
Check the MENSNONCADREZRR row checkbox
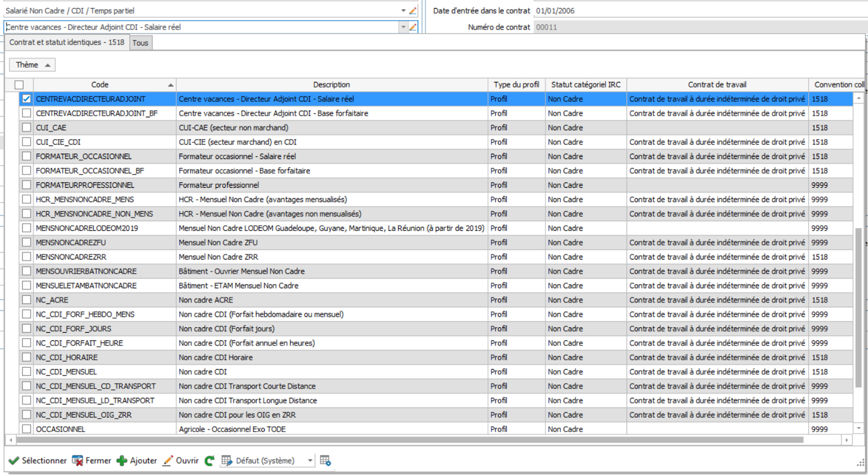26,257
